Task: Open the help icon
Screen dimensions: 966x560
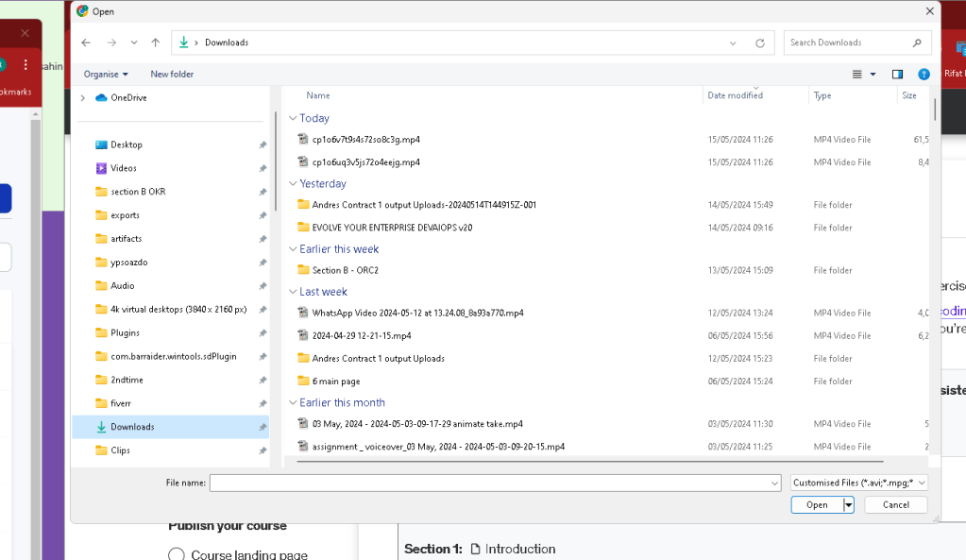Action: [924, 74]
